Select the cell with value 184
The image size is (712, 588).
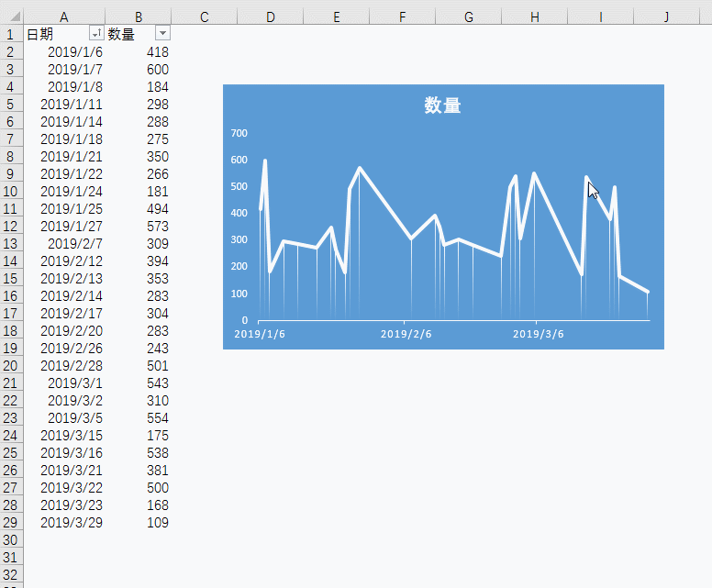click(x=138, y=87)
